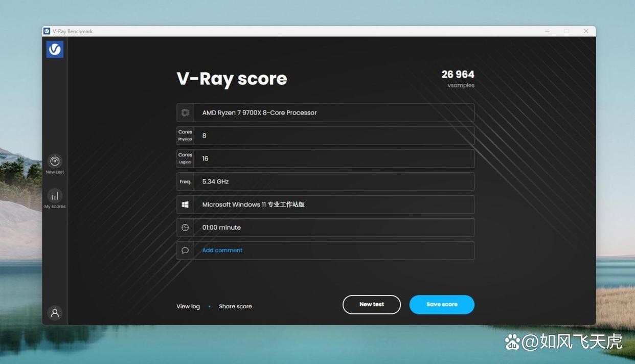635x364 pixels.
Task: Click the speech bubble comment icon
Action: tap(185, 251)
